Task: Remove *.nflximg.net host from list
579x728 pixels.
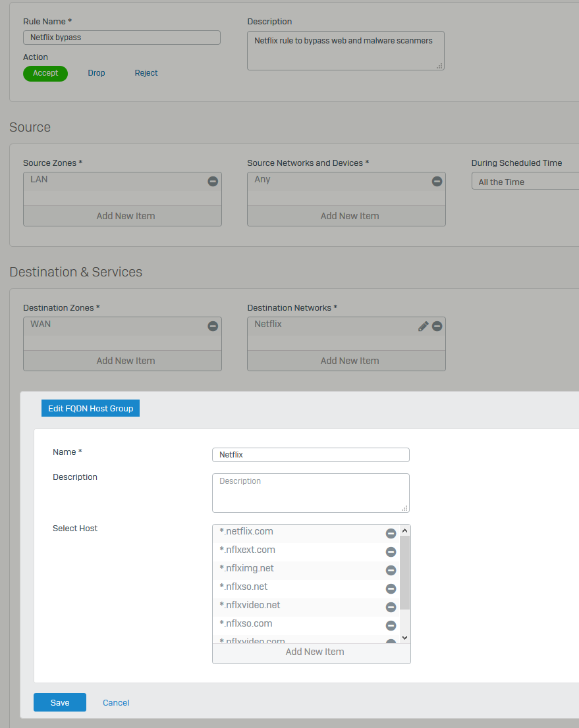Action: pyautogui.click(x=391, y=570)
